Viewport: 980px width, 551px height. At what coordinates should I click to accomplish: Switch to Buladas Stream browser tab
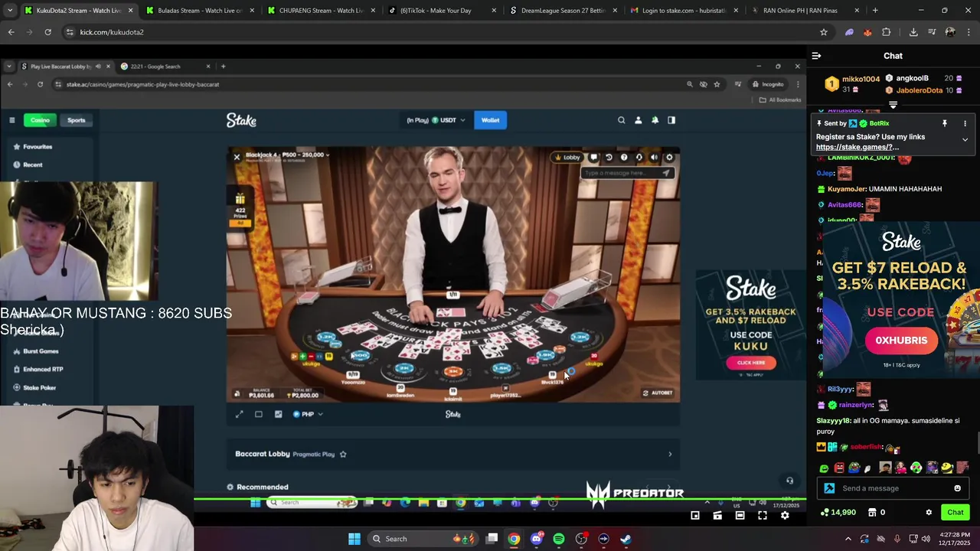(x=198, y=11)
